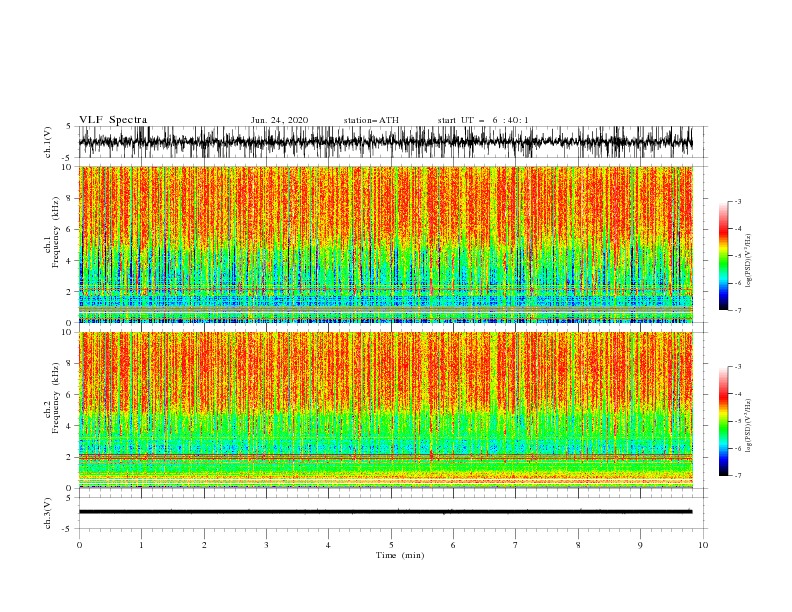Click the "10" kHz tick of ch.1 frequency axis
Screen dimensions: 792x612
(67, 167)
